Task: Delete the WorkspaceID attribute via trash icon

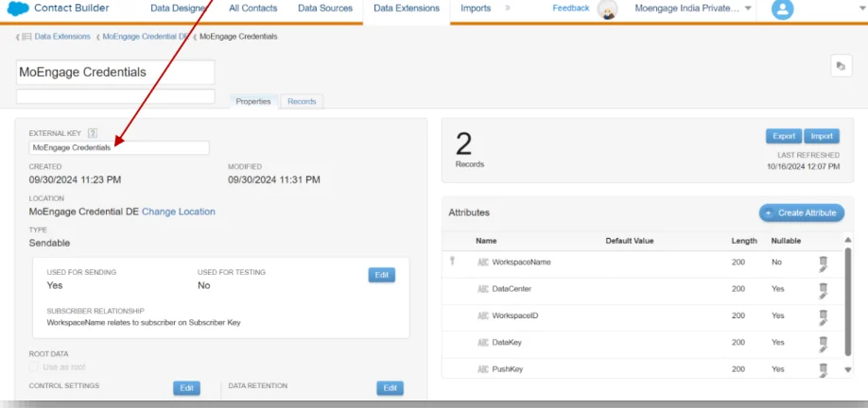Action: tap(824, 314)
